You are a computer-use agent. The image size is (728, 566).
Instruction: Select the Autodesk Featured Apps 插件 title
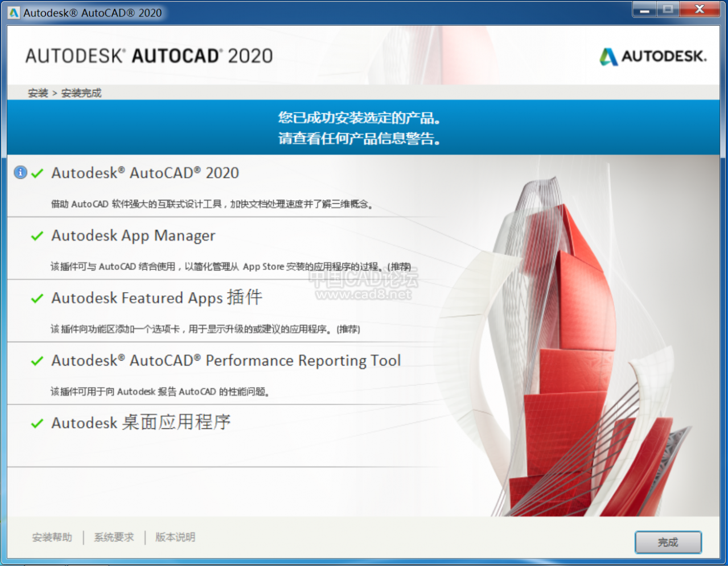click(x=157, y=298)
